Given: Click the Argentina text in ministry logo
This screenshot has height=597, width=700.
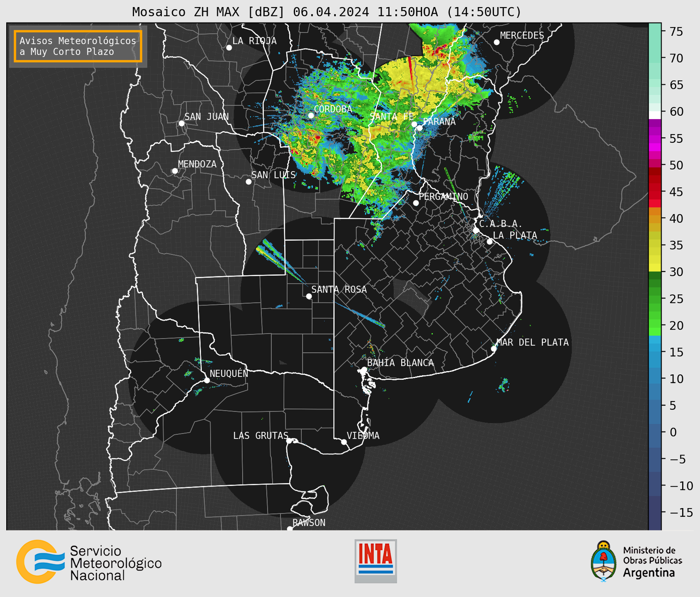Looking at the screenshot, I should coord(649,573).
